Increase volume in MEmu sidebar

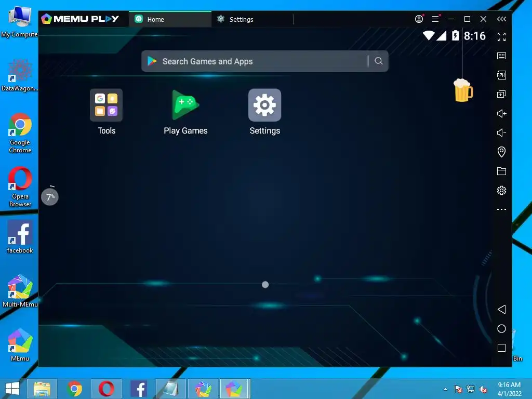[501, 113]
